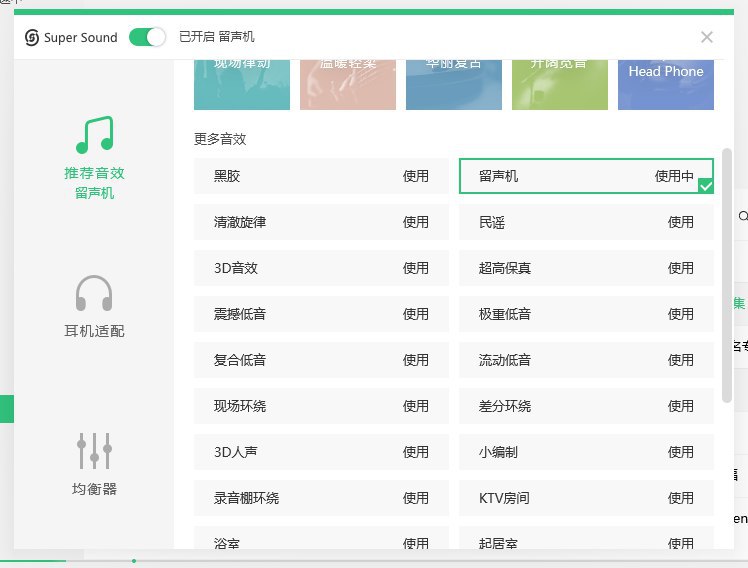Click the Super Sound logo icon
The width and height of the screenshot is (748, 568).
(32, 37)
